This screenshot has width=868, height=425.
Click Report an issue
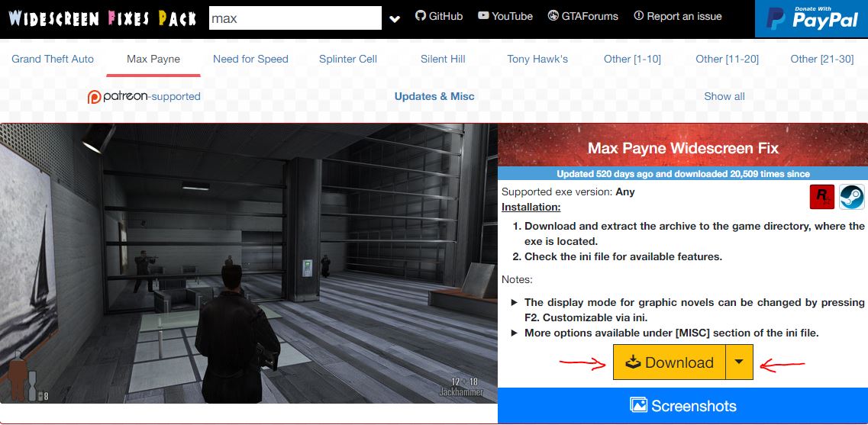(678, 16)
